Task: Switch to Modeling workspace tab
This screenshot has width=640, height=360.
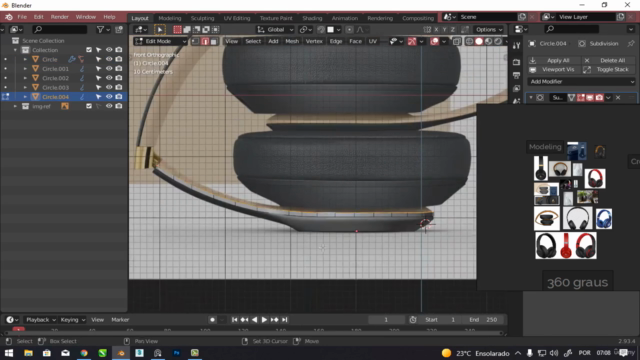Action: pyautogui.click(x=169, y=18)
